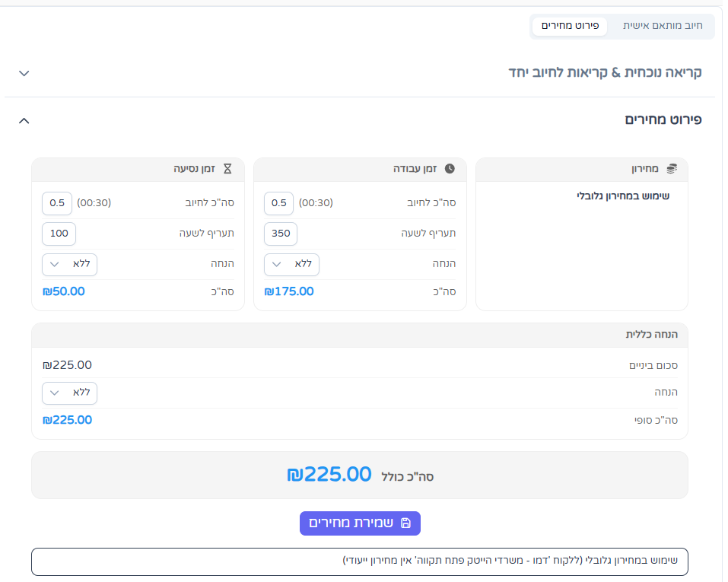Switch to the חיוב מותאם אישית tab

(x=663, y=26)
